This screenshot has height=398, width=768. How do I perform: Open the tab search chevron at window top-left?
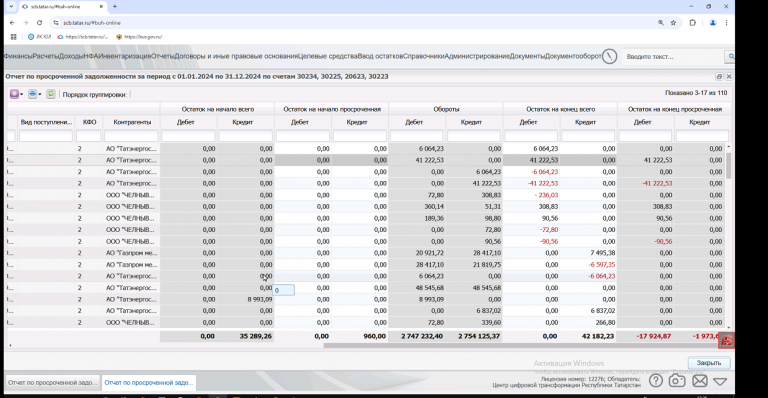pyautogui.click(x=11, y=6)
